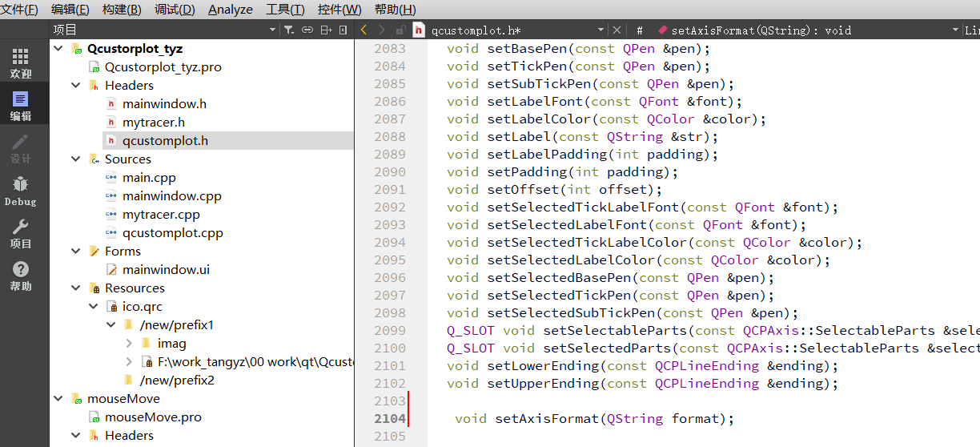Switch to 编辑 edit mode
This screenshot has height=447, width=980.
21,105
